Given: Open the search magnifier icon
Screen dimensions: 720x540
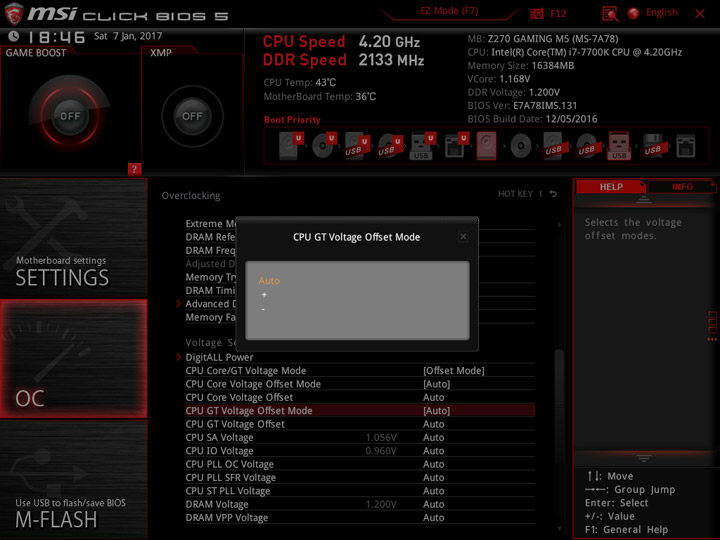Looking at the screenshot, I should (609, 14).
